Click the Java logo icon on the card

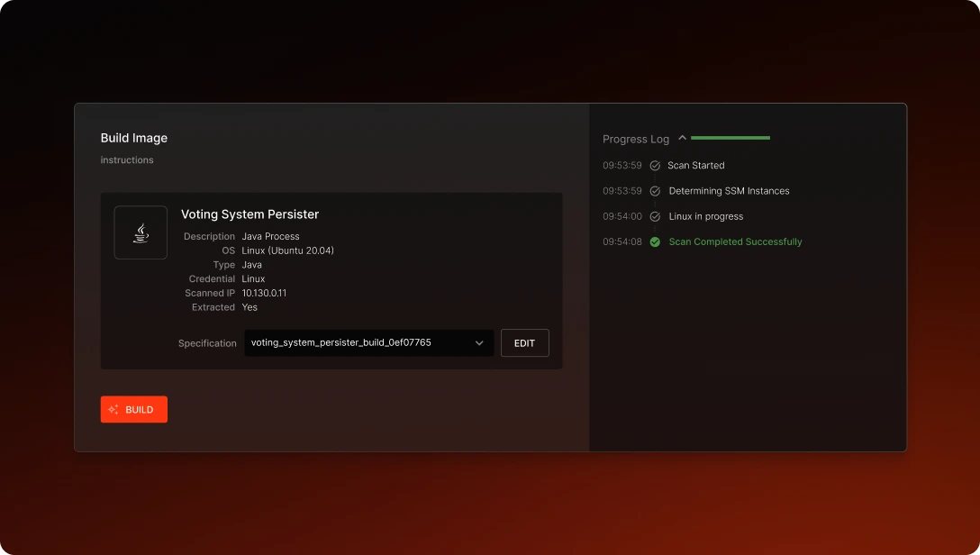tap(141, 232)
